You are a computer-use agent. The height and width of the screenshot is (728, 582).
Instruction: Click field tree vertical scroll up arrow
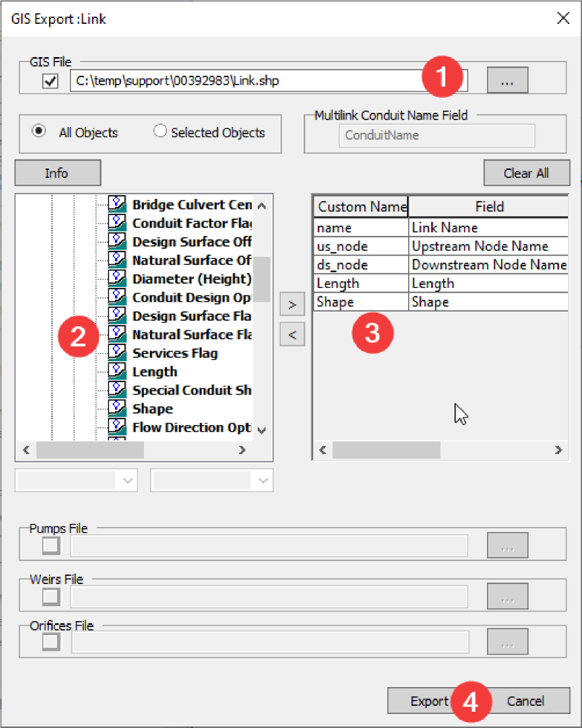coord(262,207)
